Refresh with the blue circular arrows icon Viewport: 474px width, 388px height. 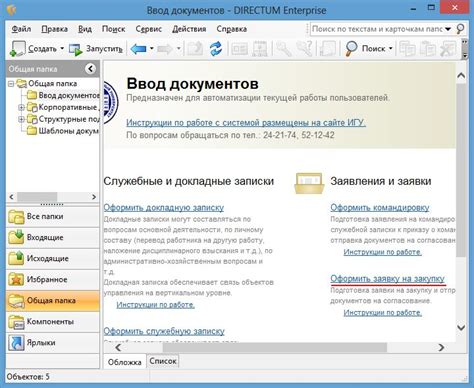pyautogui.click(x=216, y=49)
